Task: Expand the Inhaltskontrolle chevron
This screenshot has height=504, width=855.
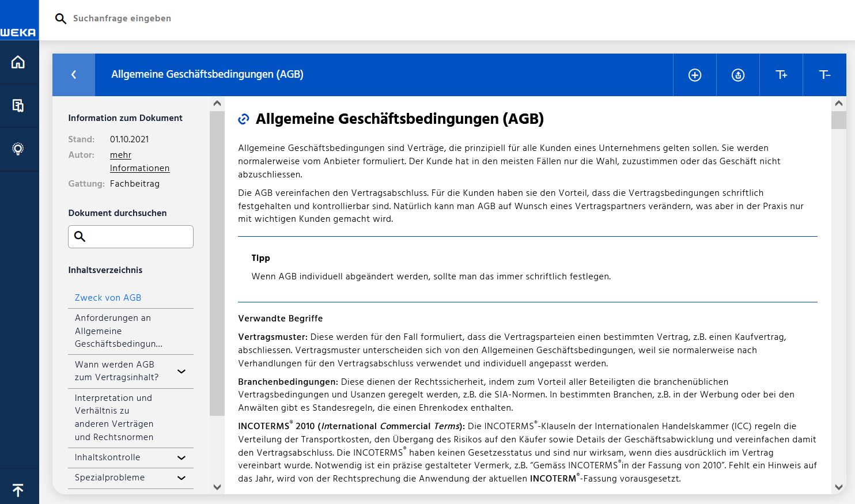Action: click(x=181, y=458)
